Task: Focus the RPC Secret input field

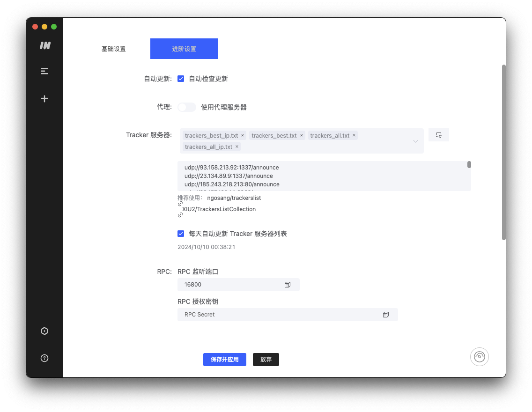Action: (x=288, y=315)
